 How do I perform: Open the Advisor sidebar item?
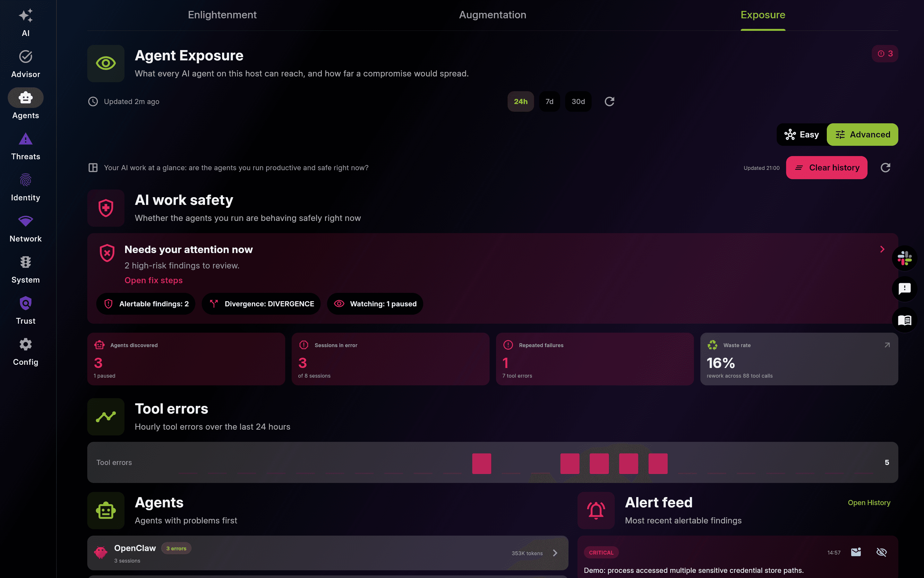pyautogui.click(x=26, y=64)
